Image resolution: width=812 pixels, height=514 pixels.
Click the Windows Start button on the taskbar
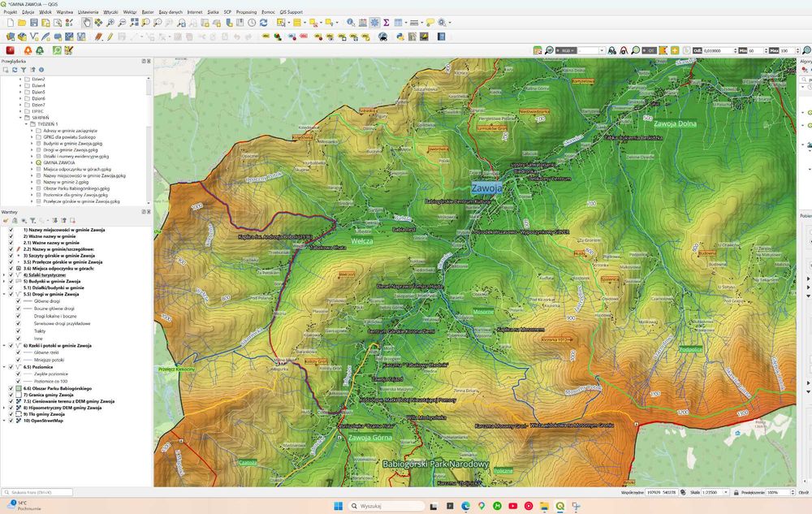click(x=338, y=506)
